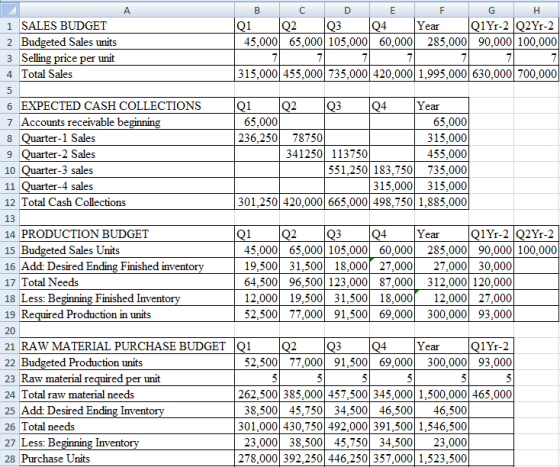Click the cell showing 183,750
Screen dimensions: 560x467
point(392,170)
